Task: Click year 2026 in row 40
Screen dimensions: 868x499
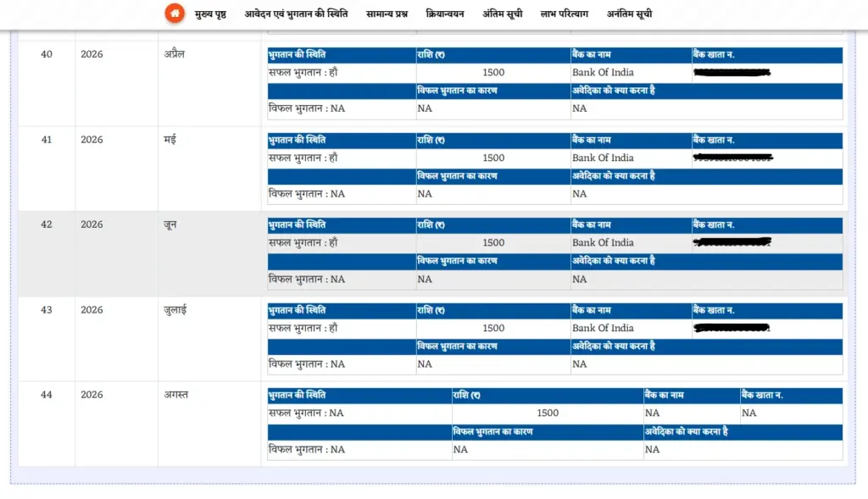Action: [92, 54]
